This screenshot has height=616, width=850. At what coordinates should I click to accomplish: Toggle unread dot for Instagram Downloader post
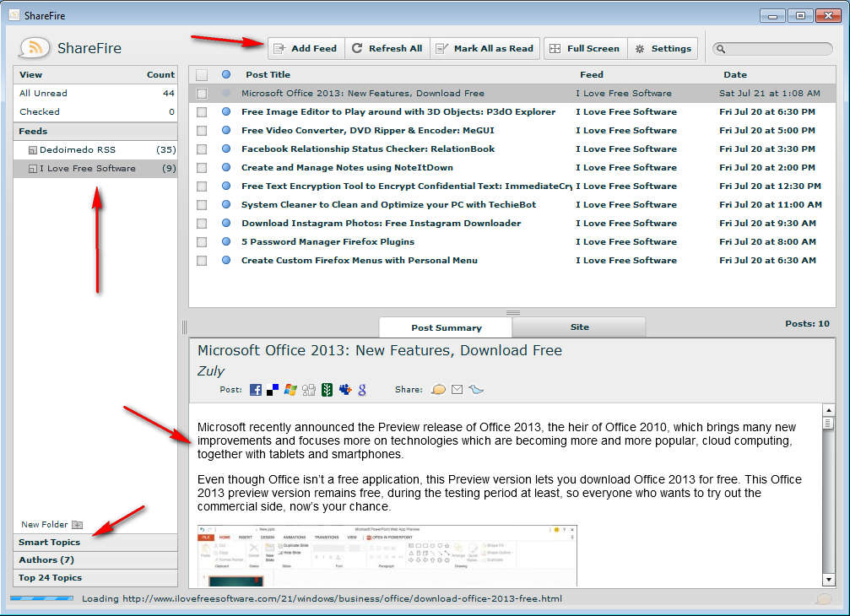tap(226, 223)
